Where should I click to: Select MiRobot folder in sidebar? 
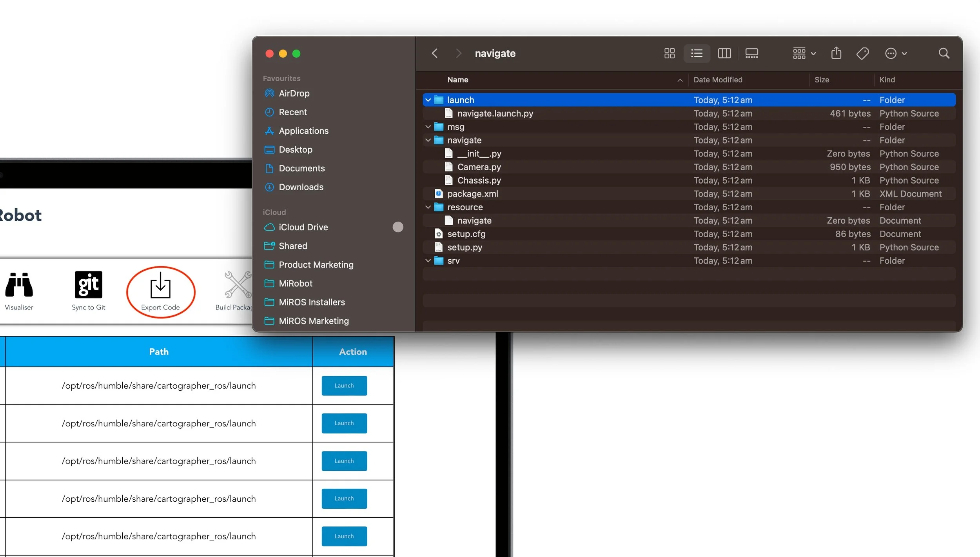pyautogui.click(x=295, y=283)
